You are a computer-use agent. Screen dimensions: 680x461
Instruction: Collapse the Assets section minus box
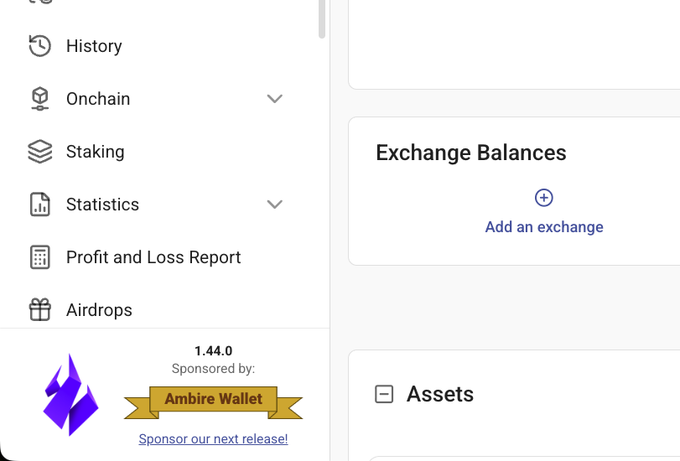point(384,394)
